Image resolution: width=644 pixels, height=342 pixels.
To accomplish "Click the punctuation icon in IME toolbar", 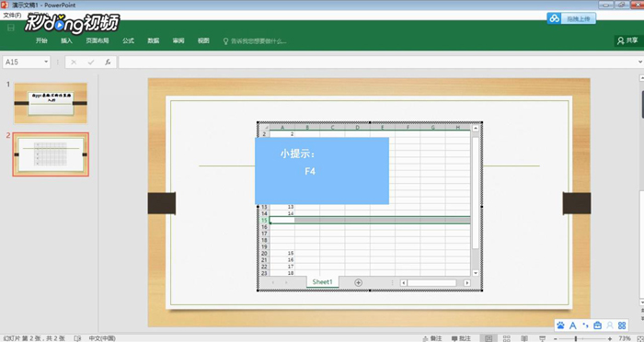I will (x=585, y=325).
